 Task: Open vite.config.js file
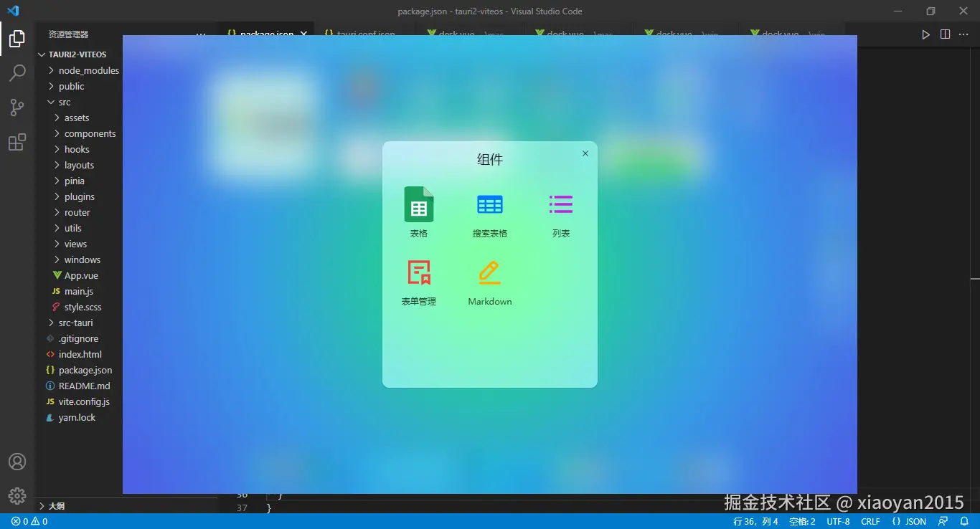84,401
